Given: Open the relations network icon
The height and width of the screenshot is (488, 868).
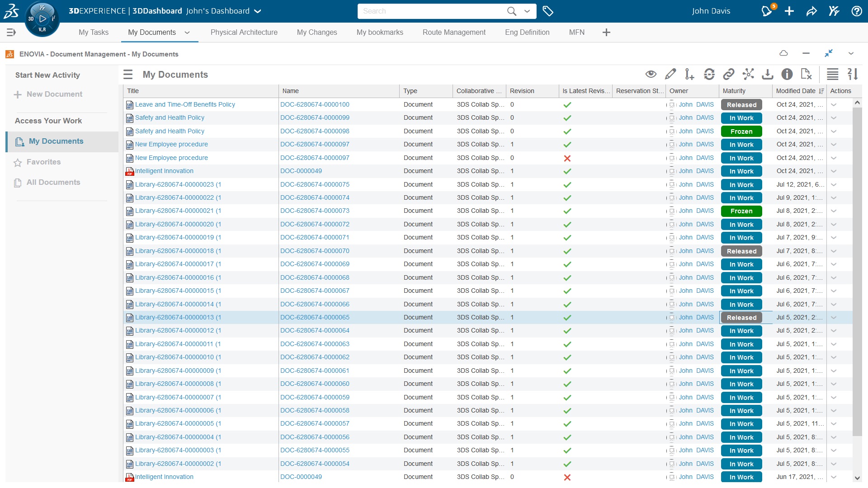Looking at the screenshot, I should pos(748,74).
